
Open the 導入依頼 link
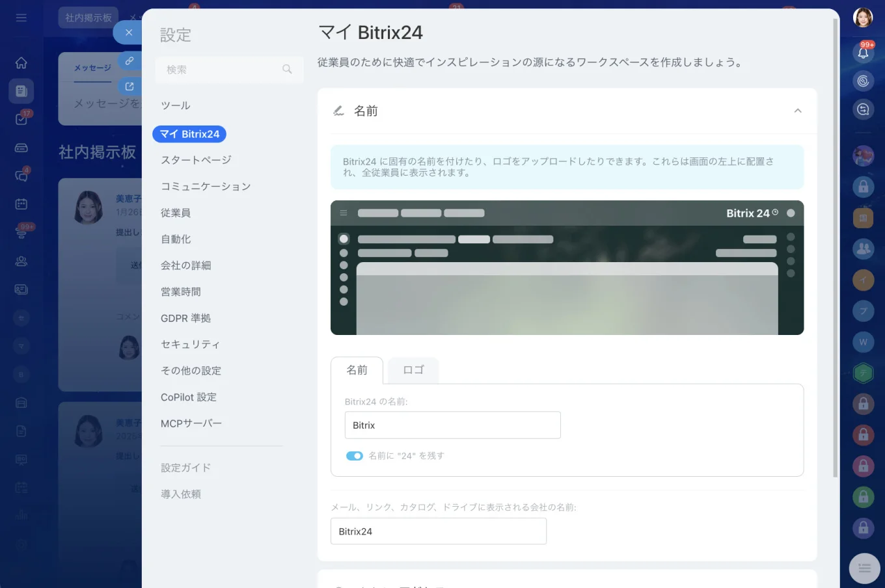pyautogui.click(x=181, y=494)
